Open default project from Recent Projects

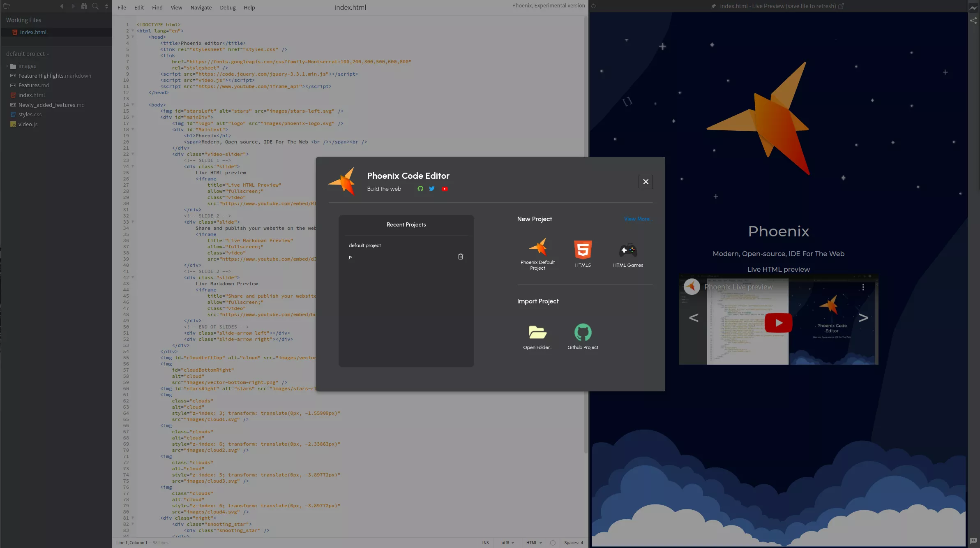(365, 245)
